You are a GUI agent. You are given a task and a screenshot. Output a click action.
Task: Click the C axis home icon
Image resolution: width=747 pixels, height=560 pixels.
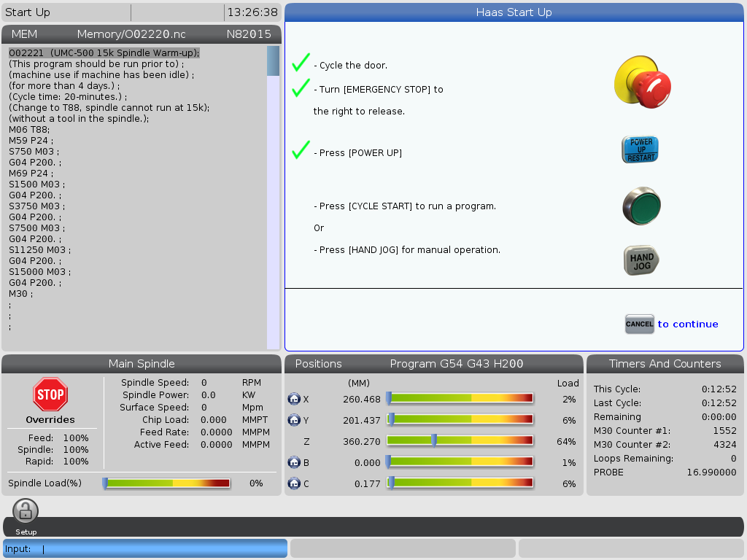294,483
